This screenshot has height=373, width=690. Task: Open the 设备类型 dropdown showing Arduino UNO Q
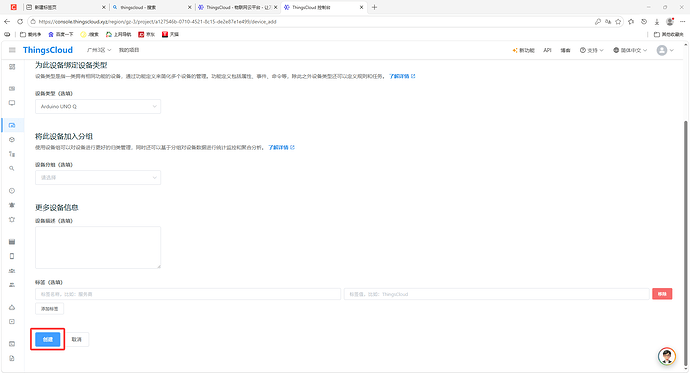tap(98, 106)
